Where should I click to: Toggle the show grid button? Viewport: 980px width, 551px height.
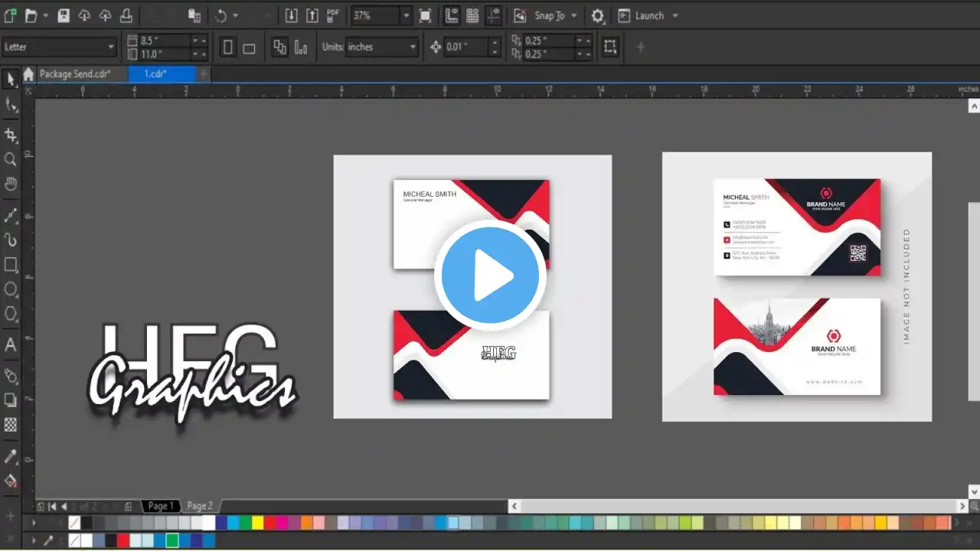tap(473, 15)
